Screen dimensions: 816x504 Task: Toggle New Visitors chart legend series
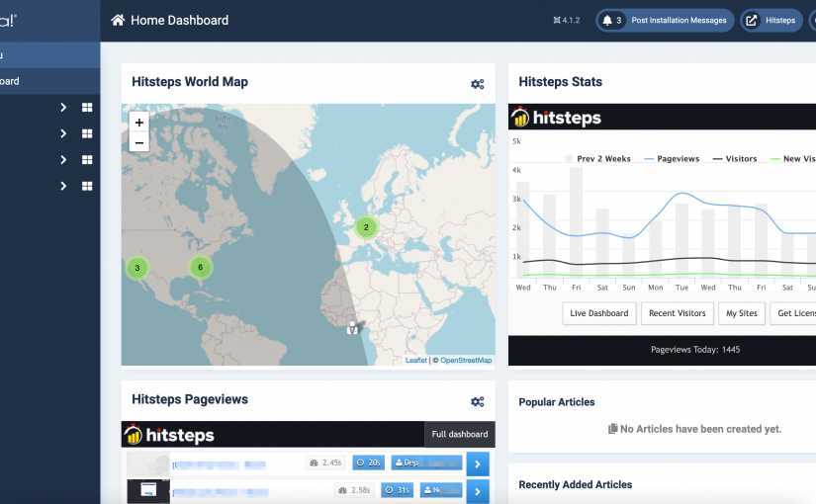(793, 159)
